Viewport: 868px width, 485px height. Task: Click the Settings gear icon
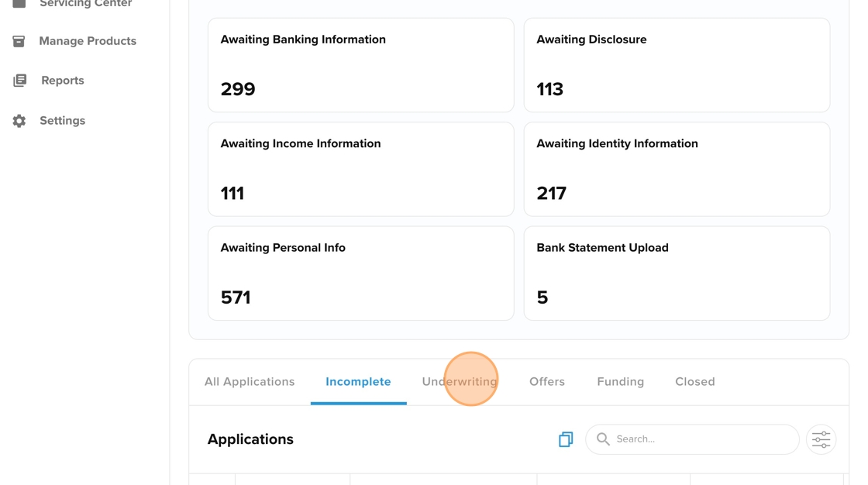(x=19, y=121)
